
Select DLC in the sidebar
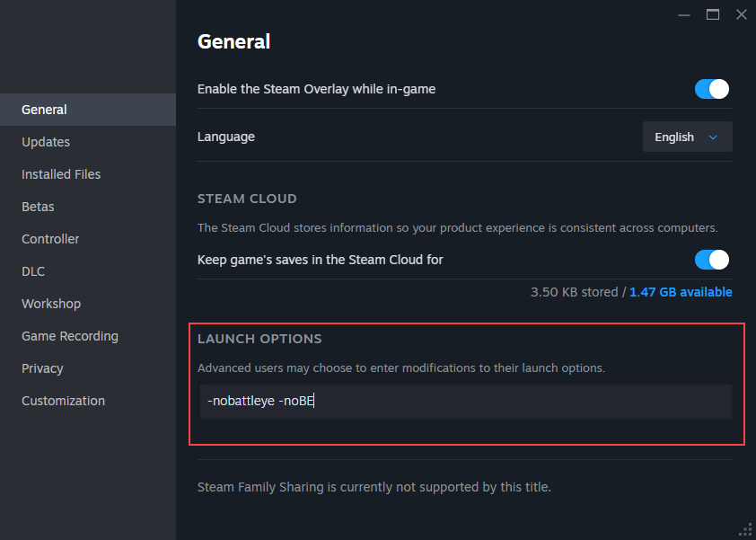point(33,271)
